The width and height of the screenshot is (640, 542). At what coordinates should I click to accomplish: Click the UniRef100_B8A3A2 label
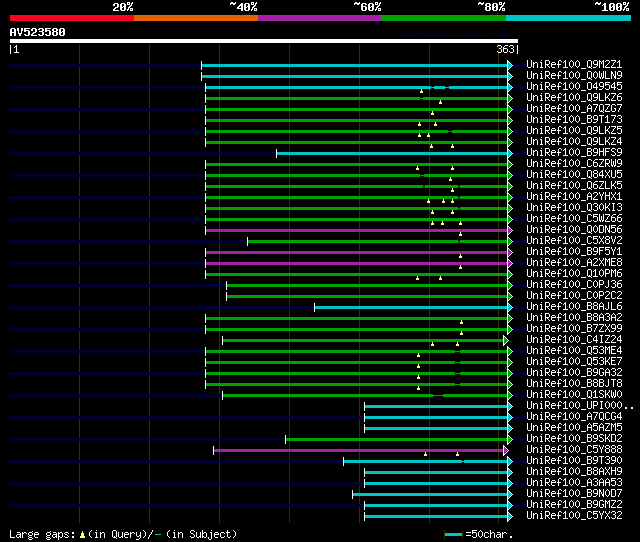coord(574,318)
